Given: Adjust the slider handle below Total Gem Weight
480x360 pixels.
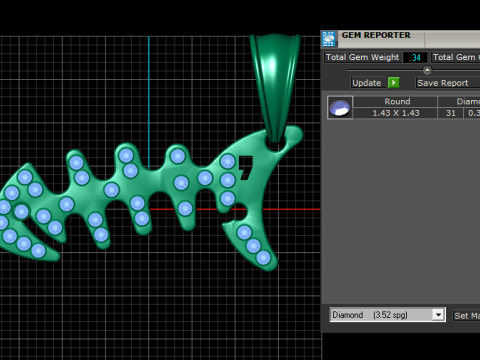Looking at the screenshot, I should 427,70.
